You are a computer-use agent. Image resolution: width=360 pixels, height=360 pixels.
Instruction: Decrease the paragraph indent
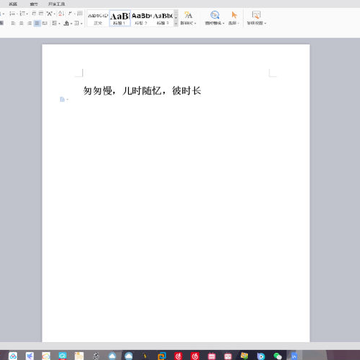34,14
